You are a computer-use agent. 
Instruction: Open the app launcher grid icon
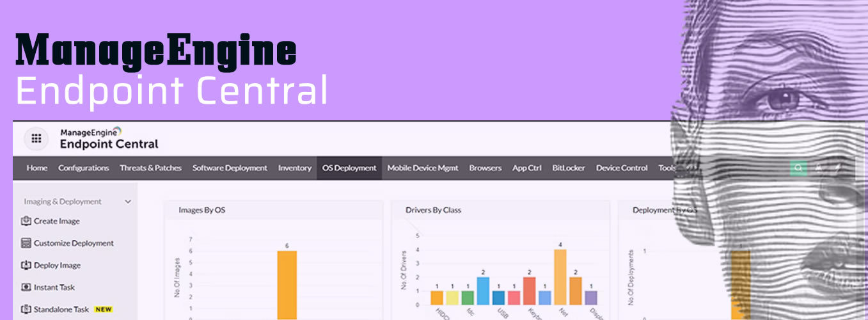36,138
